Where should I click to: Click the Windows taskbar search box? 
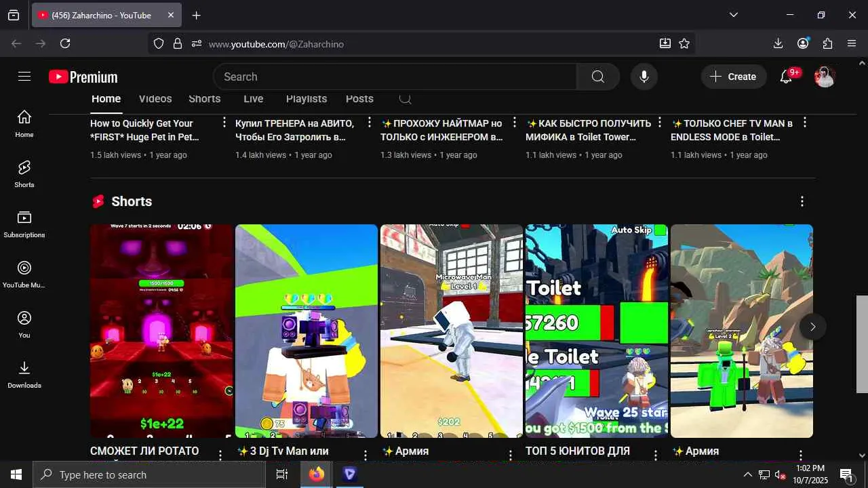point(149,474)
